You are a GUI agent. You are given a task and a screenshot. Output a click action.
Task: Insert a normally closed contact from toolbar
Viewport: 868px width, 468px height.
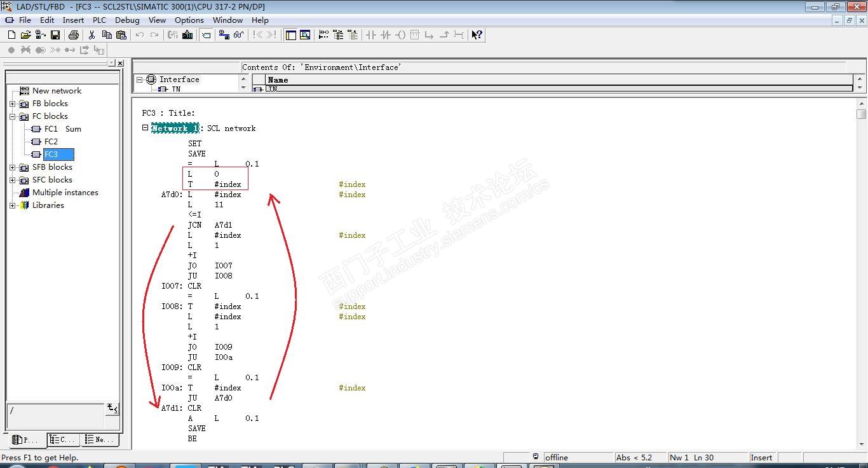386,35
